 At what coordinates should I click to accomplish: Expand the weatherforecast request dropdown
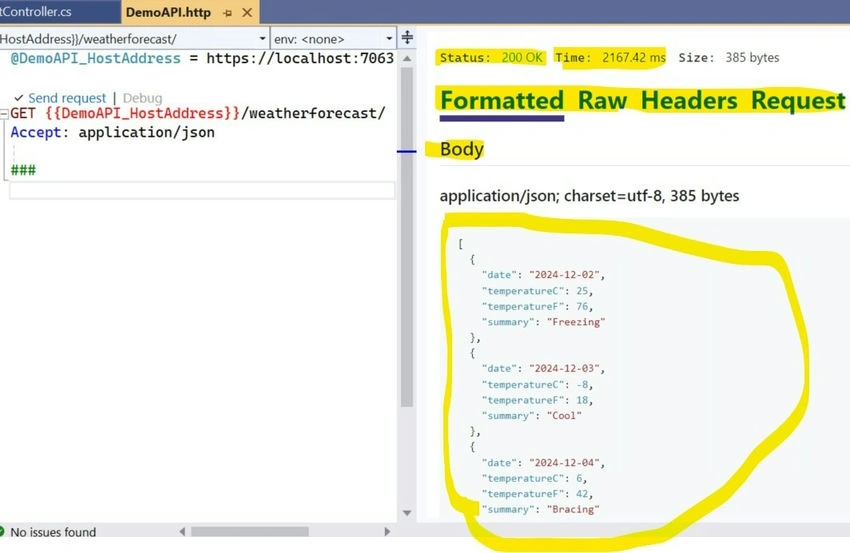pyautogui.click(x=262, y=38)
